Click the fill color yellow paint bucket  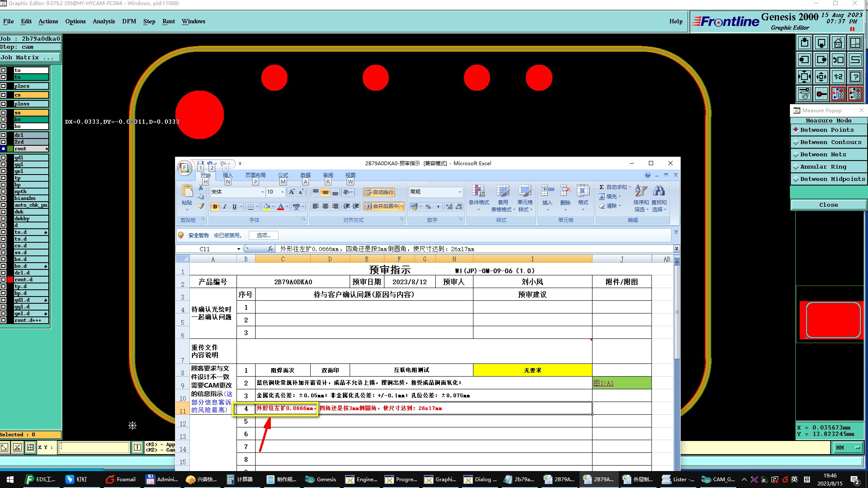267,207
